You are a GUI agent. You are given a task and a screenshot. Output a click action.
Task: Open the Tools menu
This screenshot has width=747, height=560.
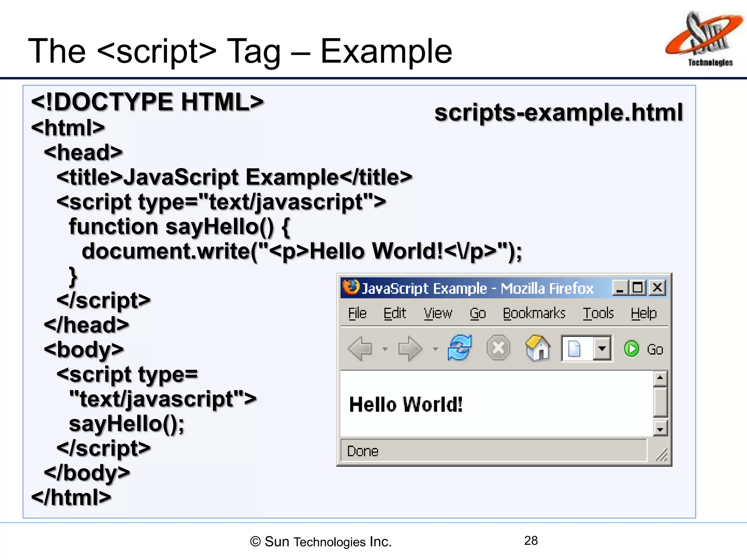click(x=598, y=313)
